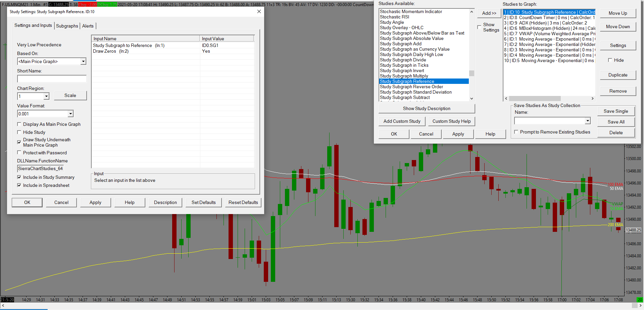Click the Add Custom Study button

coord(402,121)
